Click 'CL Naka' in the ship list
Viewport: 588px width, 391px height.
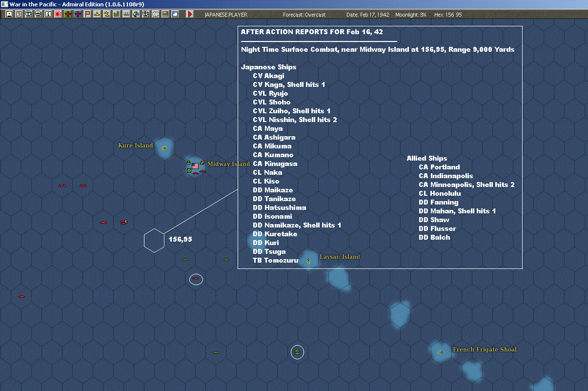click(x=267, y=172)
